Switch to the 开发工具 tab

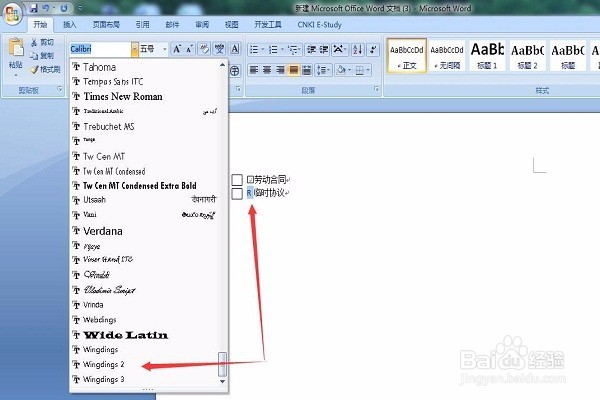(x=268, y=25)
